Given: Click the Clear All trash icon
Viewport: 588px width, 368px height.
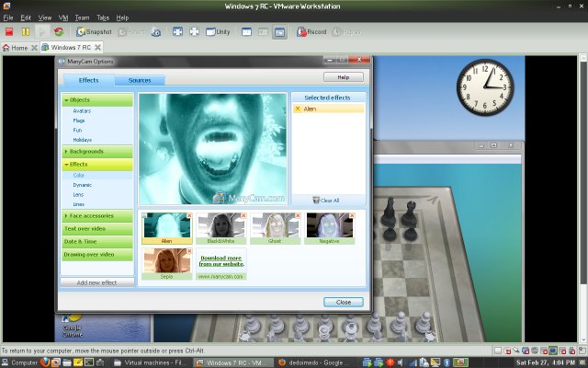Looking at the screenshot, I should point(317,200).
